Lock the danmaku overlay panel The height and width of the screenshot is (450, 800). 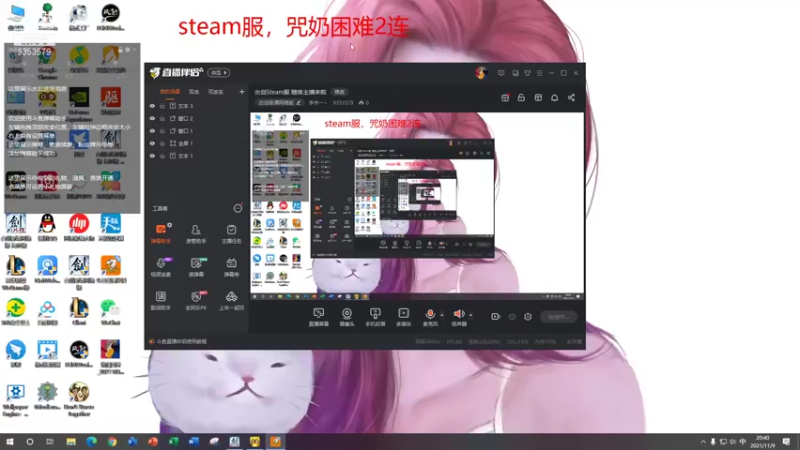tap(121, 49)
